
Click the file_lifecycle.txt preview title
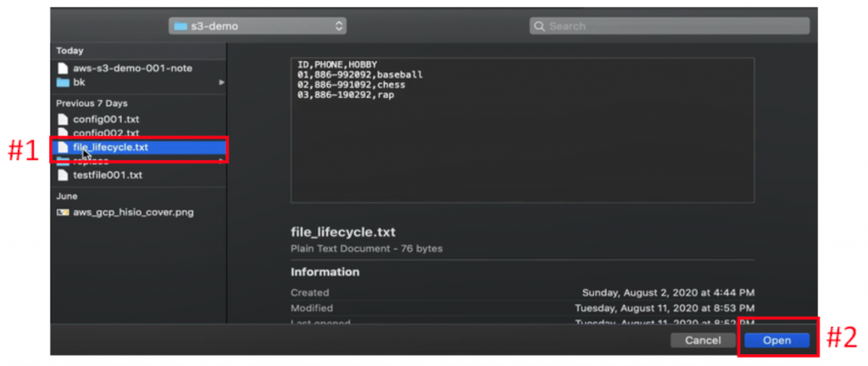point(343,232)
